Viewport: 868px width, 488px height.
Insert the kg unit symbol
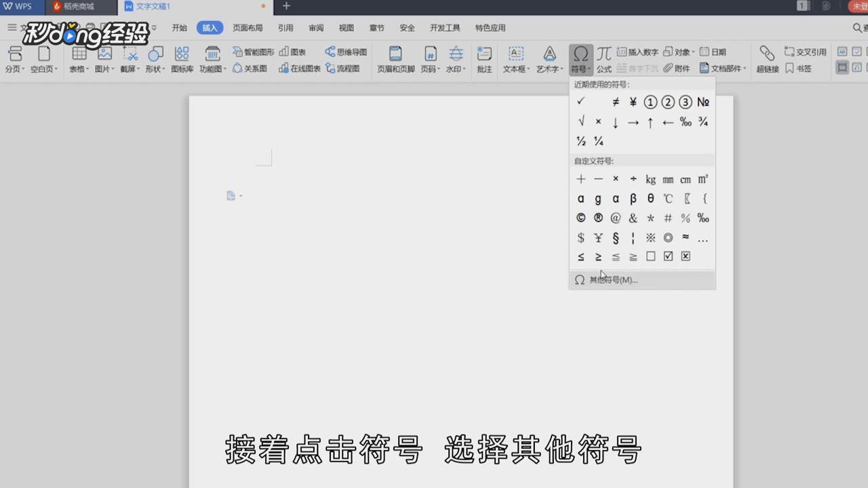click(x=650, y=180)
